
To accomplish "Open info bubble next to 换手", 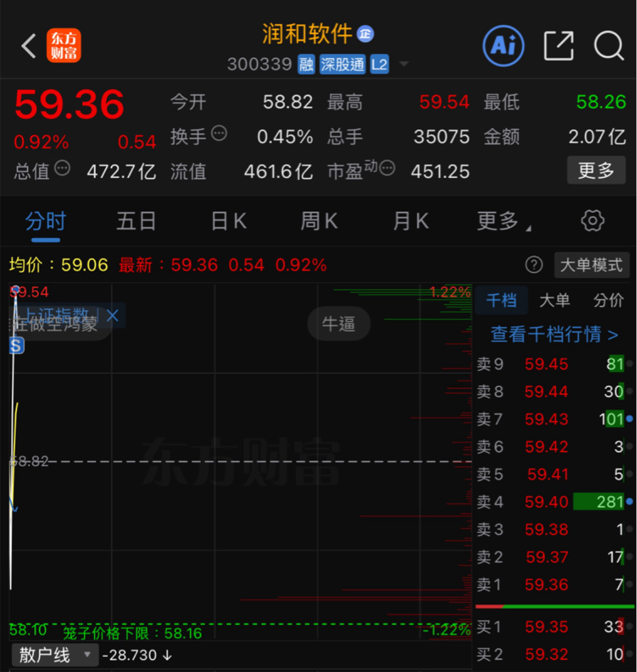I will point(219,133).
